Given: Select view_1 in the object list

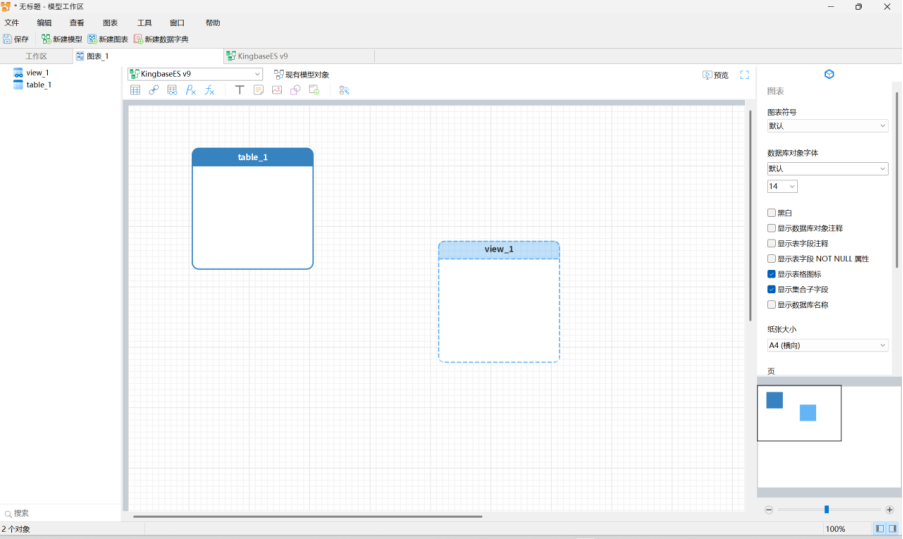Looking at the screenshot, I should (x=37, y=73).
